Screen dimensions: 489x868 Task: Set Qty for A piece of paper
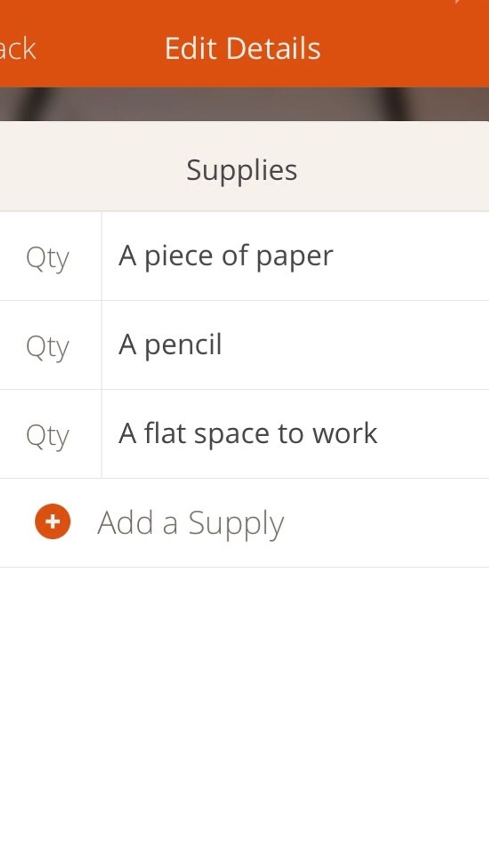[x=47, y=258]
